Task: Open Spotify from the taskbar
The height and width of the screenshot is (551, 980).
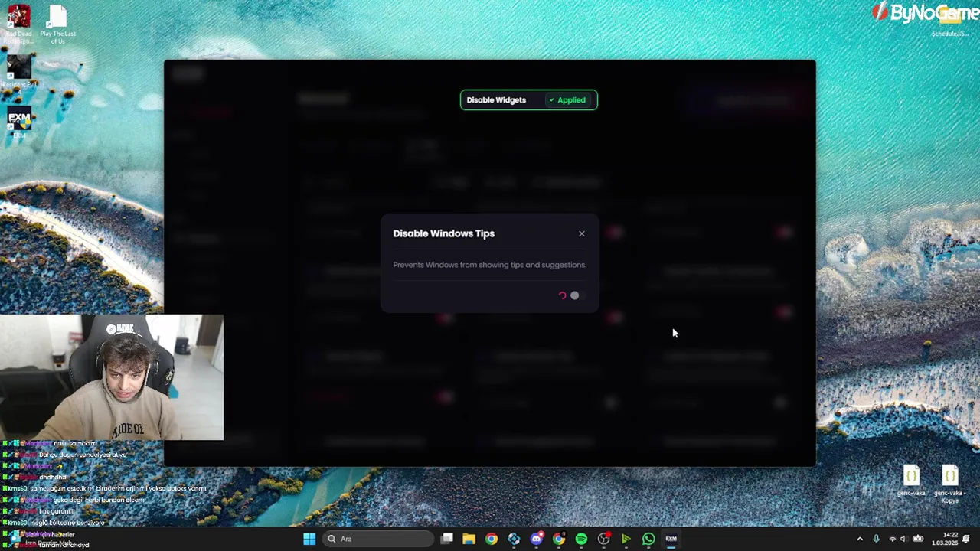Action: coord(581,539)
